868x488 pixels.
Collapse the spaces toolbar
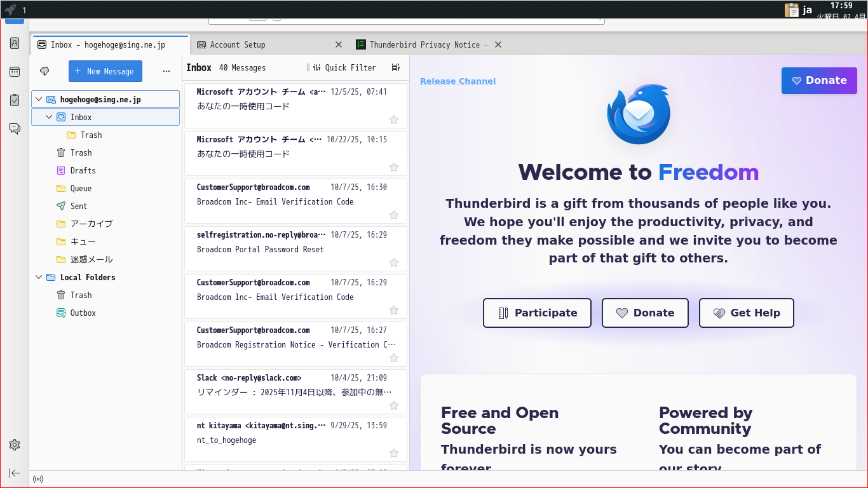[15, 473]
